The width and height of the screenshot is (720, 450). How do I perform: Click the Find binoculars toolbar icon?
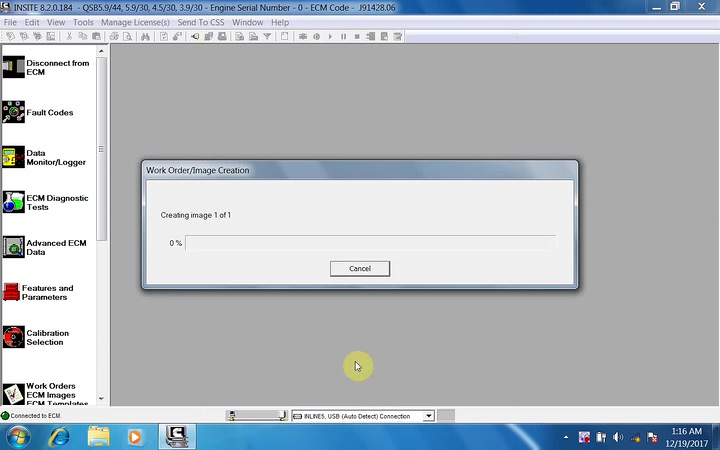[145, 36]
